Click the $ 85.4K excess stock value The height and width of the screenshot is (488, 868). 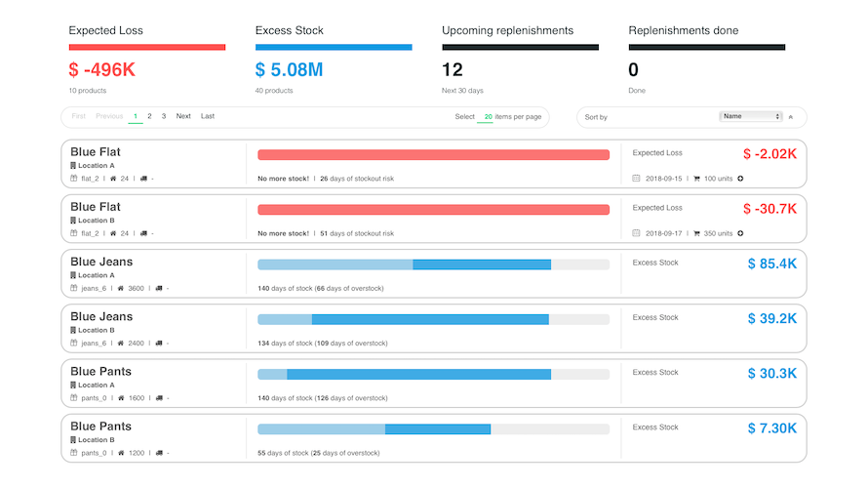(x=772, y=264)
